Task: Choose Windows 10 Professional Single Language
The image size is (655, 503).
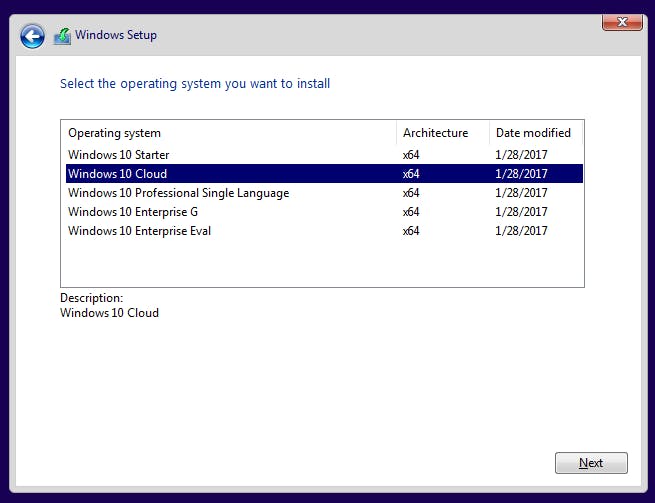Action: click(x=324, y=193)
